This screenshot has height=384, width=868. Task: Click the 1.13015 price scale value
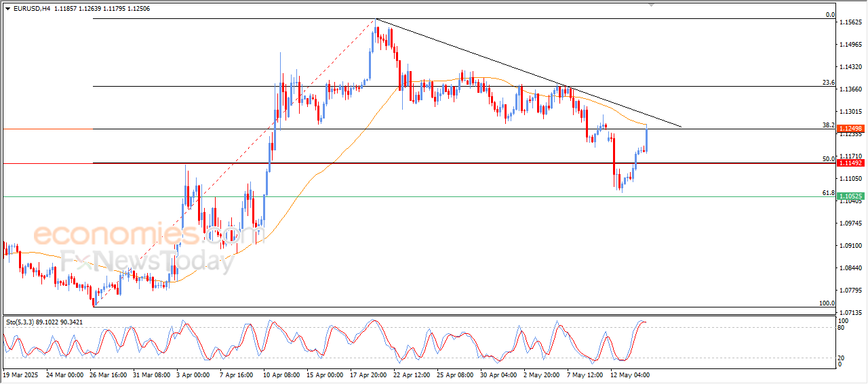tap(851, 112)
